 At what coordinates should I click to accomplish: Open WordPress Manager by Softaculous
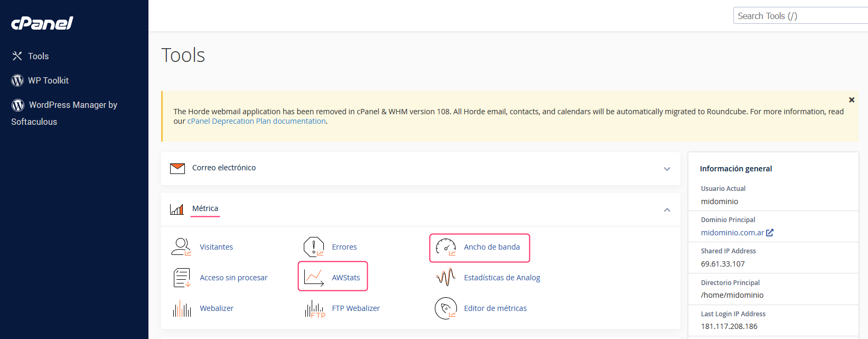click(x=72, y=105)
